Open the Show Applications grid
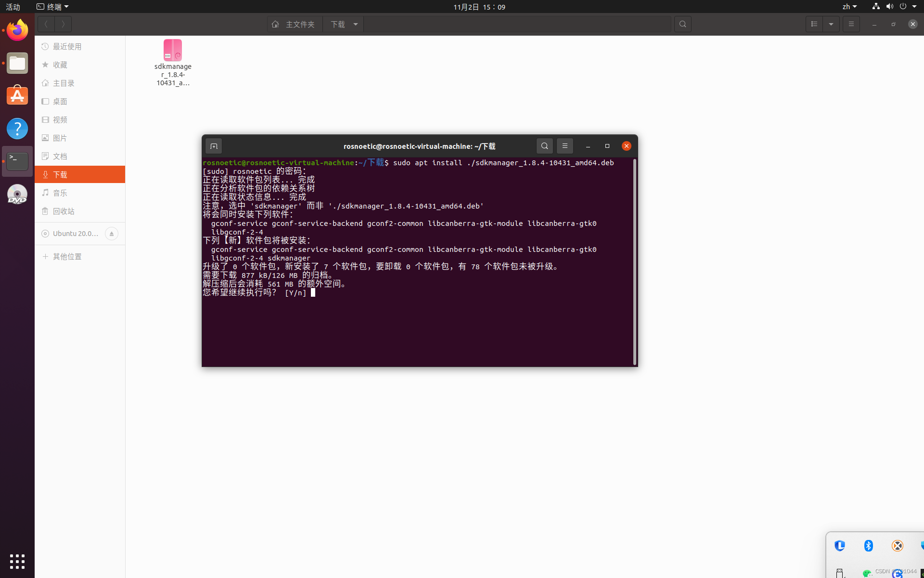The width and height of the screenshot is (924, 578). (17, 561)
